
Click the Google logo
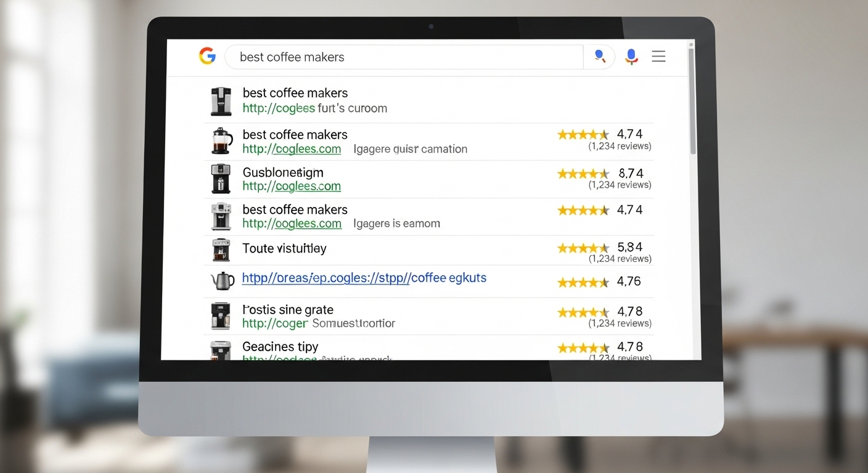pos(208,56)
